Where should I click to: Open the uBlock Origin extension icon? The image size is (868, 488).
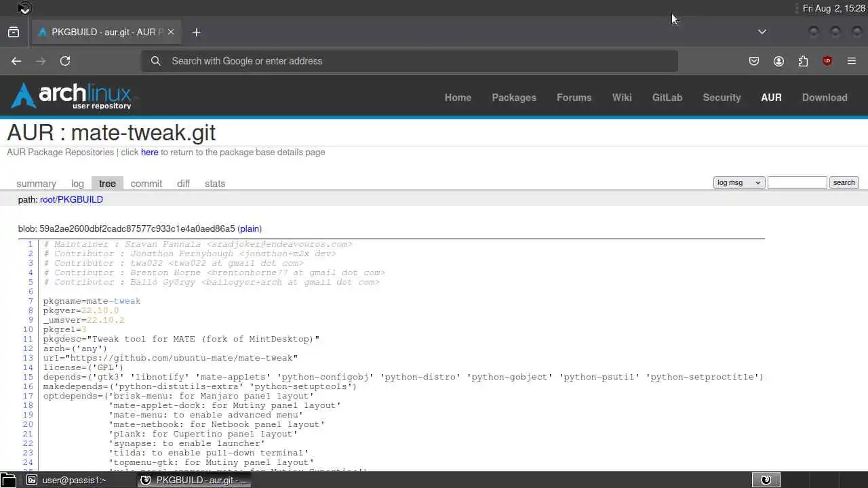827,61
